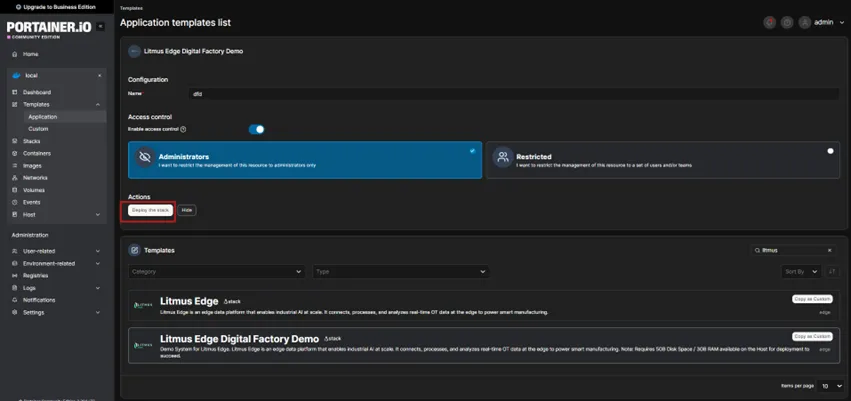This screenshot has width=851, height=401.
Task: Click the help icon next to Enable access control
Action: [183, 129]
